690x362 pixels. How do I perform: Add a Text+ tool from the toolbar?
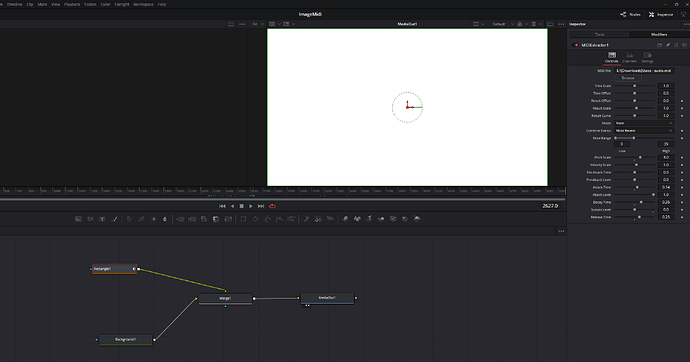[103, 219]
